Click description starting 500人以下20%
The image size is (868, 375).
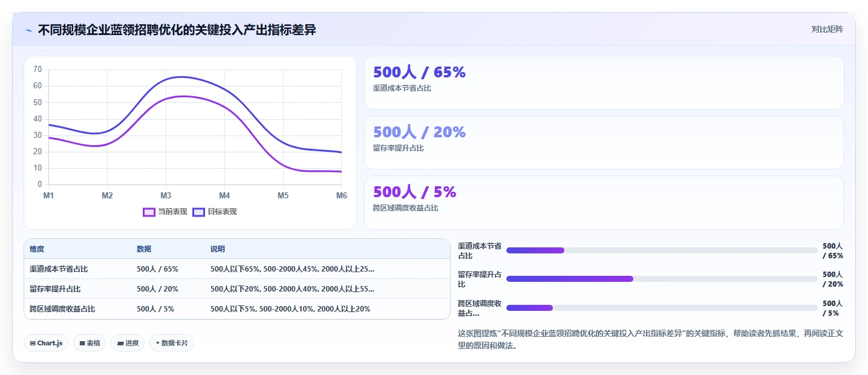pyautogui.click(x=292, y=289)
